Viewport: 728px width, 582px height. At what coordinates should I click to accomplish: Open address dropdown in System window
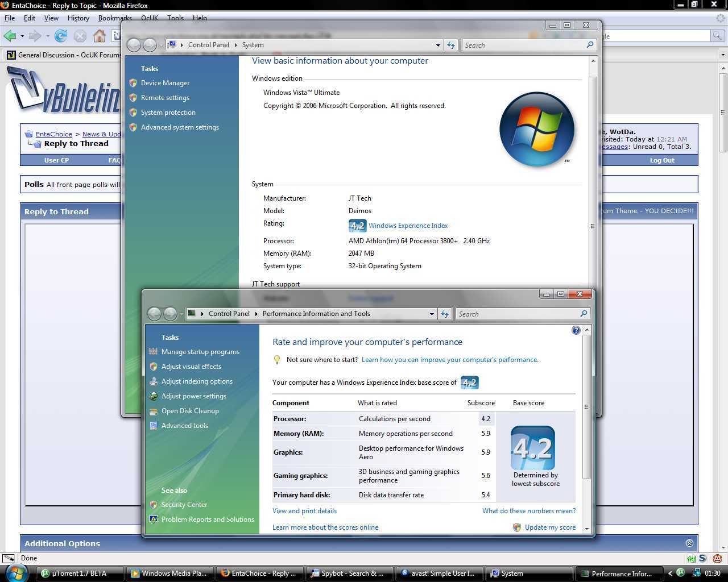(x=437, y=45)
